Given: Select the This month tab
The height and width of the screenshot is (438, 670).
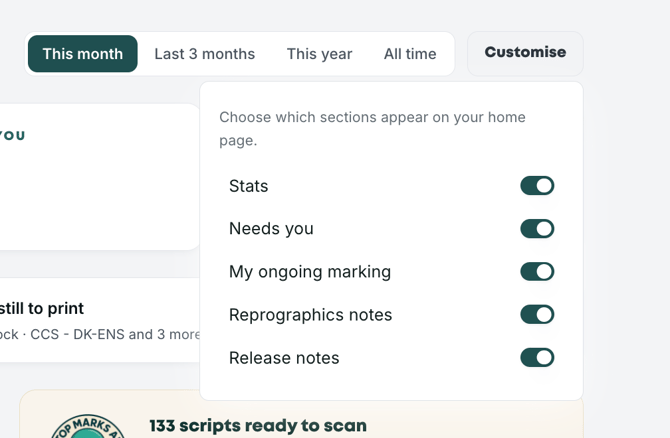Looking at the screenshot, I should coord(82,54).
